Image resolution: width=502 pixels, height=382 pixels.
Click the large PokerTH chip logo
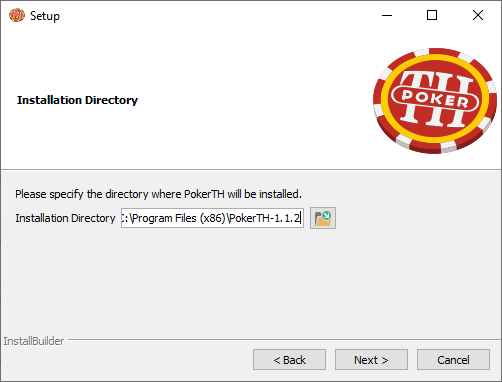[x=435, y=100]
